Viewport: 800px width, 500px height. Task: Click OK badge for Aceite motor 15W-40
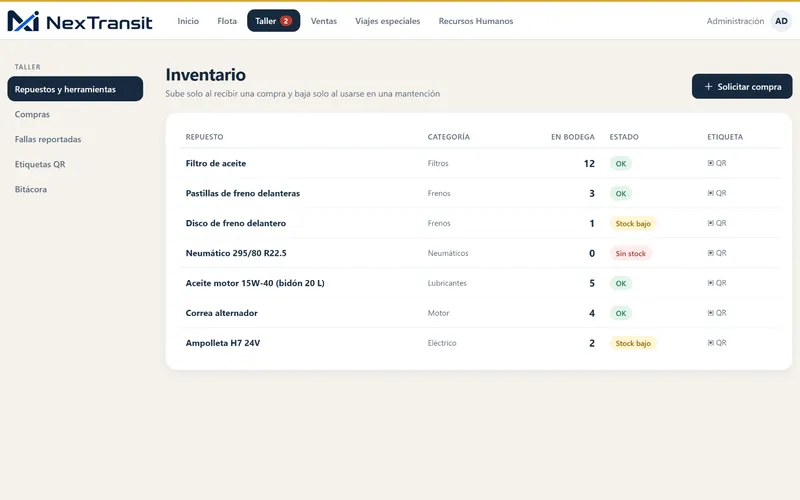[621, 283]
